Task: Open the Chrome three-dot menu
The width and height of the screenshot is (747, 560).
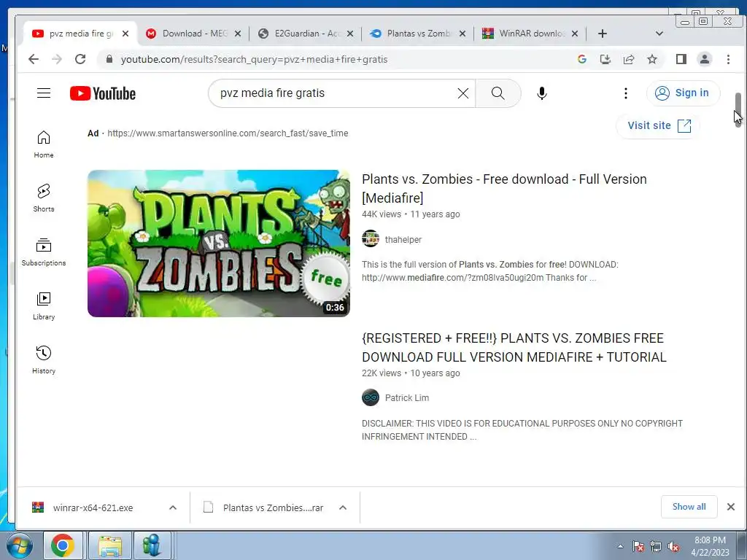Action: tap(729, 59)
